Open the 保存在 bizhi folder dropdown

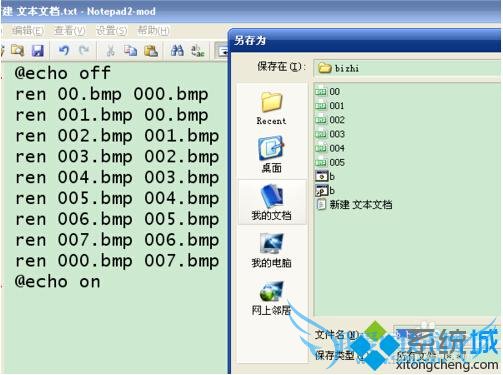click(x=407, y=68)
